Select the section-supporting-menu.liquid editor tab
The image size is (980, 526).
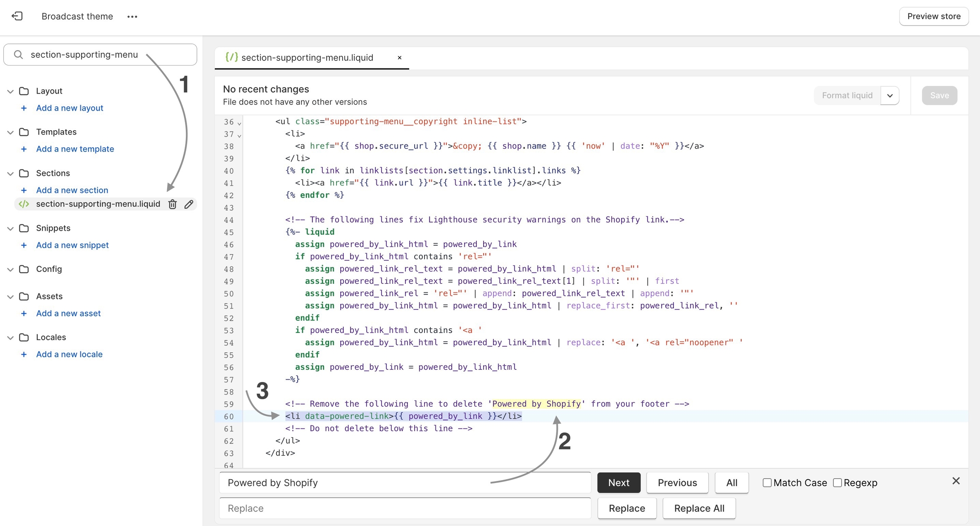[307, 58]
